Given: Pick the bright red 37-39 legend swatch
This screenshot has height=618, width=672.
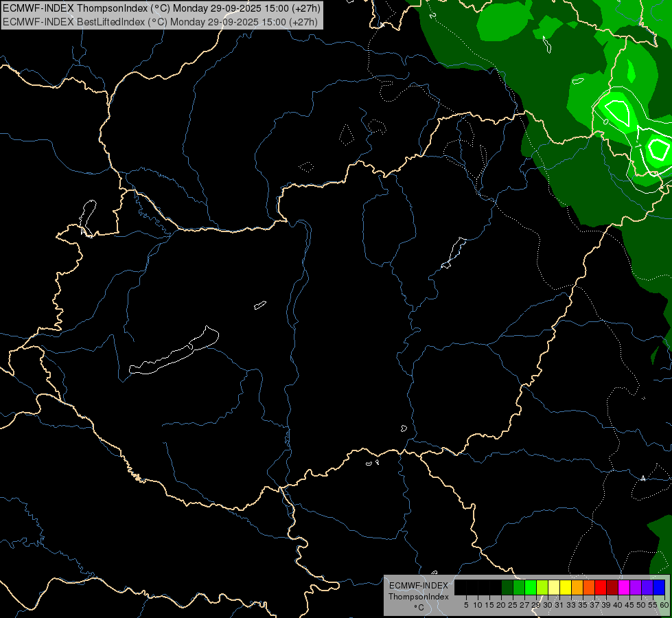Looking at the screenshot, I should [600, 588].
